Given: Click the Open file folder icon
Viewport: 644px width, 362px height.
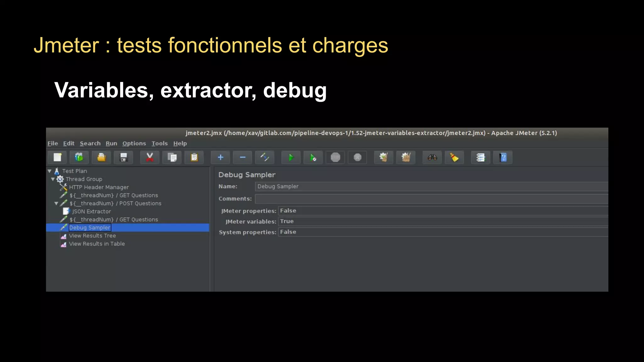Looking at the screenshot, I should click(101, 157).
